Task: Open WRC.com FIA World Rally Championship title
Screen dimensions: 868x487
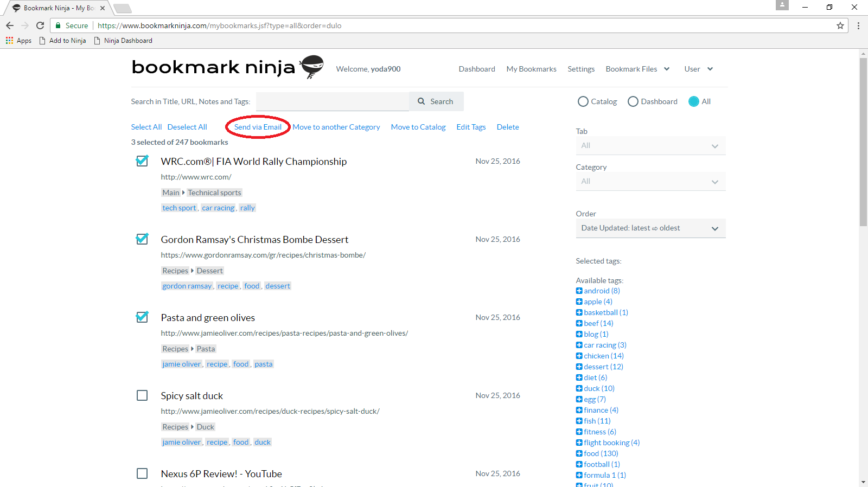Action: click(254, 161)
